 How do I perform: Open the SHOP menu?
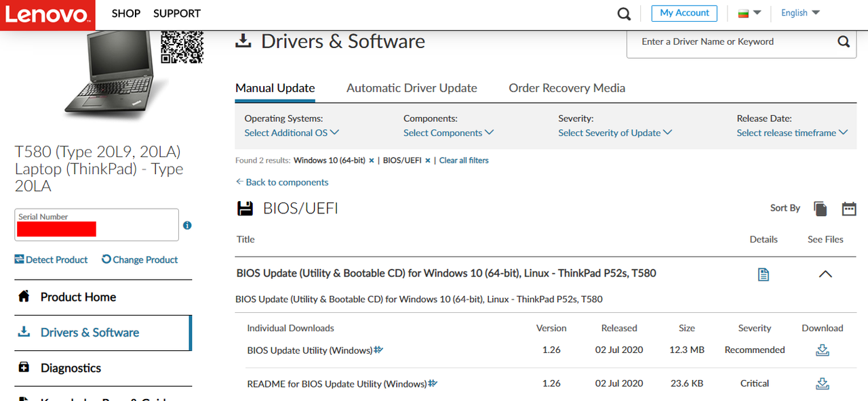click(x=125, y=14)
